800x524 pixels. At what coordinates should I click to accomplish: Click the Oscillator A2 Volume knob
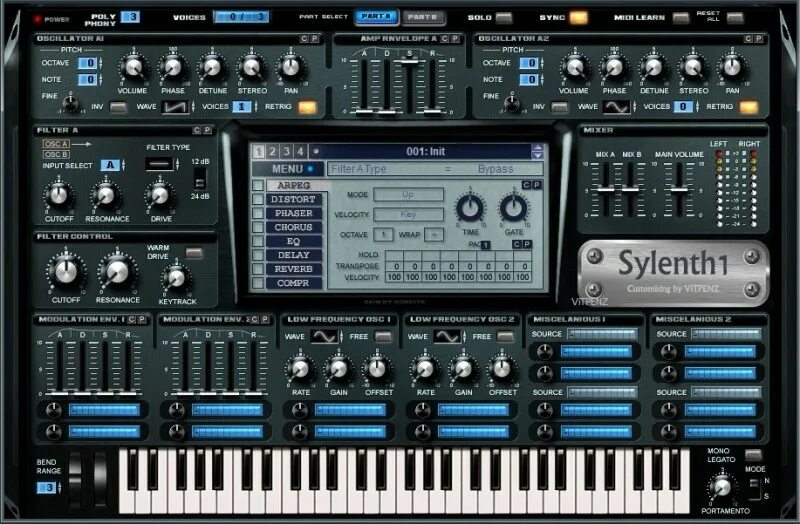(574, 67)
